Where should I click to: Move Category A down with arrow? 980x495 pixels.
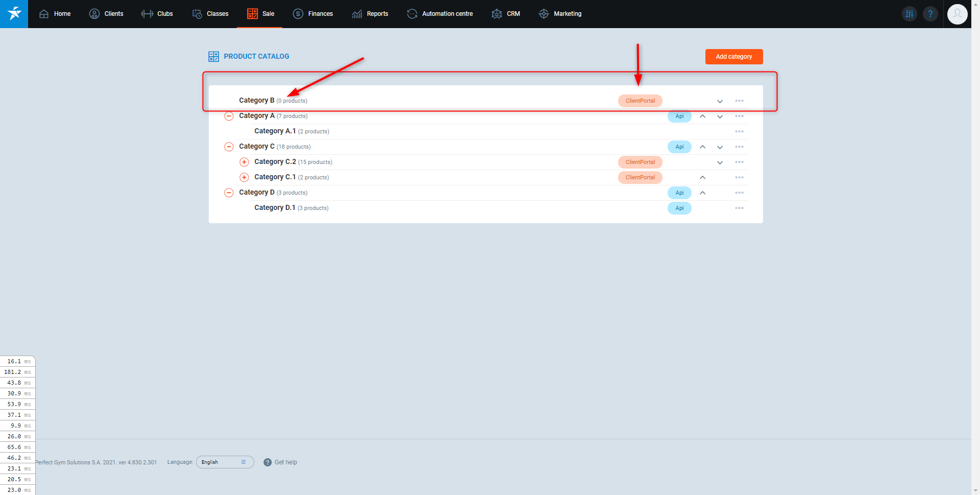point(720,116)
